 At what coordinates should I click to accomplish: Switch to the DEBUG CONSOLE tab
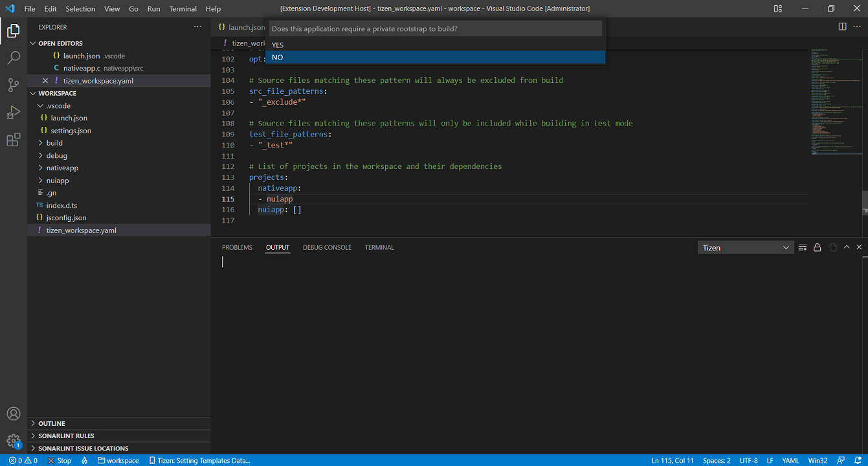pos(327,247)
